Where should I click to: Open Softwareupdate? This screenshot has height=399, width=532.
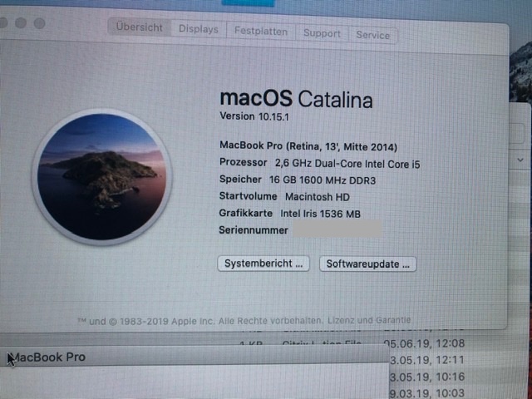tap(367, 264)
